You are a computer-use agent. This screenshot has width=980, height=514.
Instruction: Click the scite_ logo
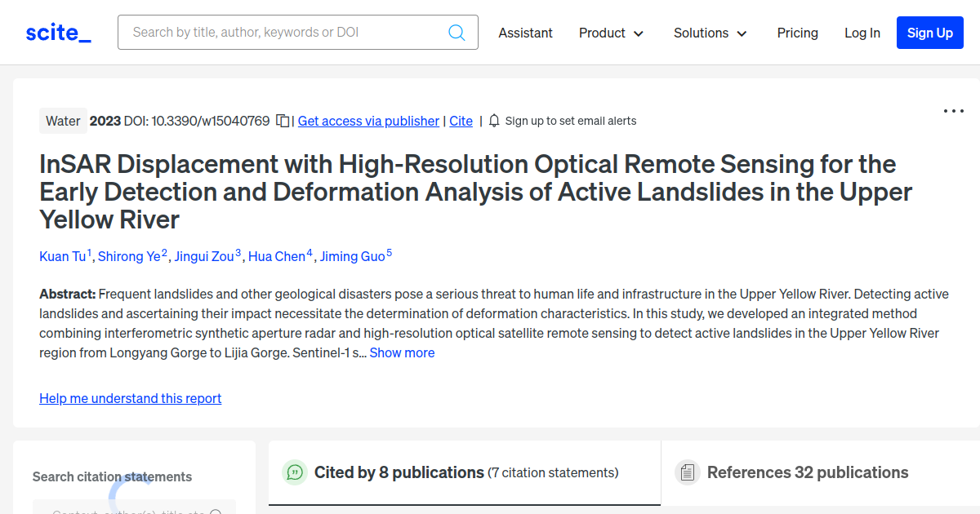click(x=57, y=32)
